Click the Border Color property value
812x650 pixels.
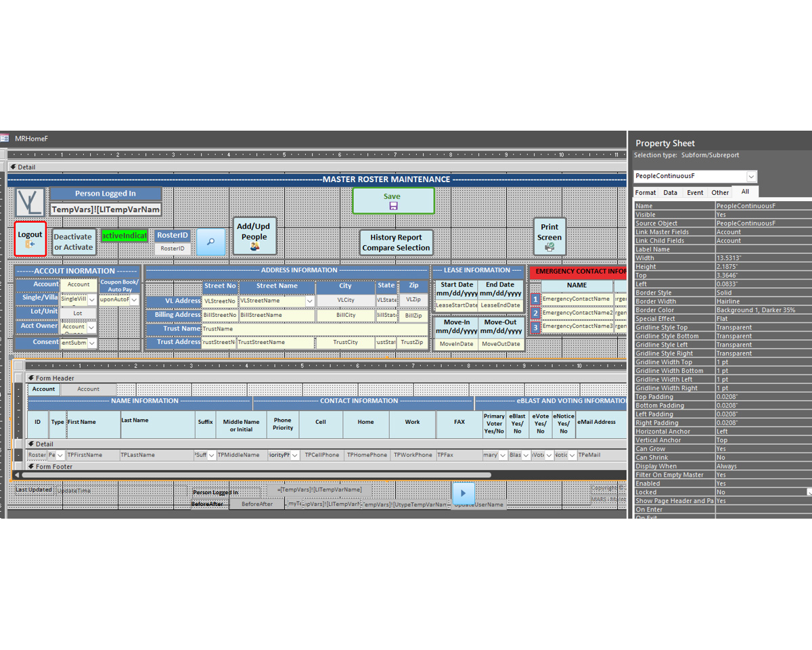(x=763, y=310)
